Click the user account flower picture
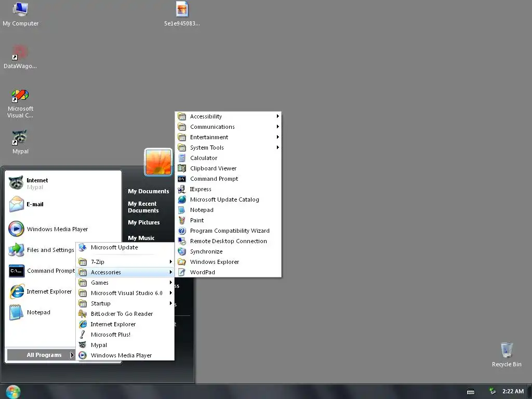532x399 pixels. coord(158,162)
